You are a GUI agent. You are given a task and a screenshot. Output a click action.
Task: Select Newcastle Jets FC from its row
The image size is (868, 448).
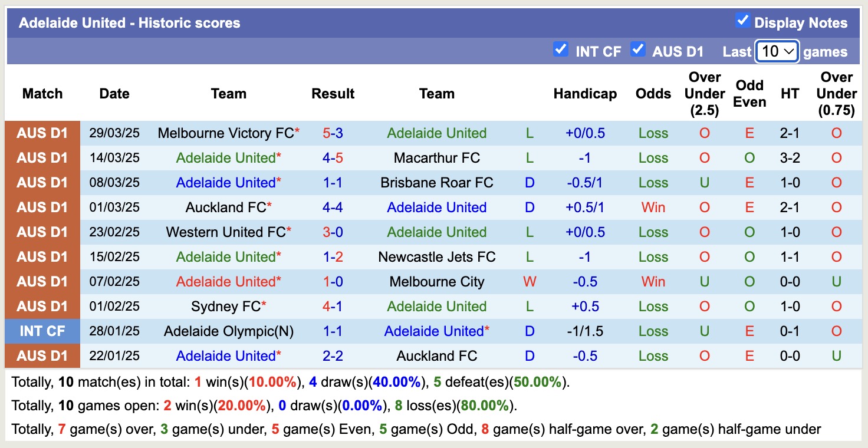[x=436, y=256]
